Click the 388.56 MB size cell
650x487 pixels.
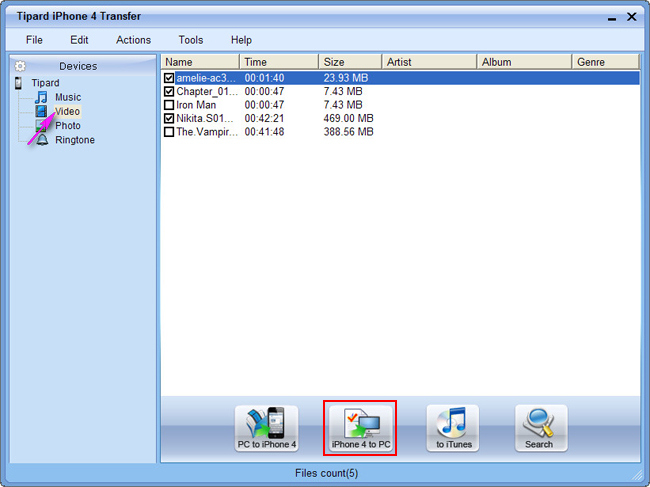pyautogui.click(x=348, y=132)
